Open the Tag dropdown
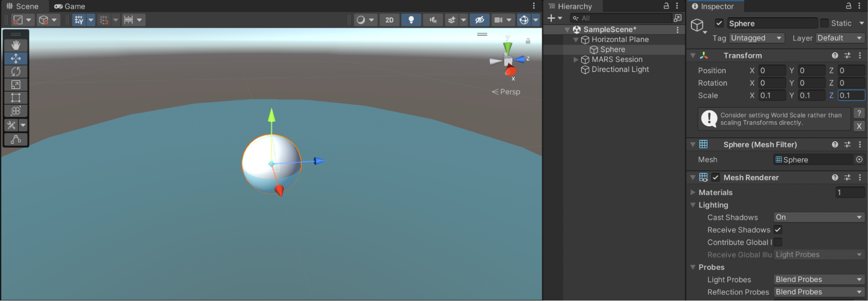This screenshot has width=868, height=301. [756, 38]
